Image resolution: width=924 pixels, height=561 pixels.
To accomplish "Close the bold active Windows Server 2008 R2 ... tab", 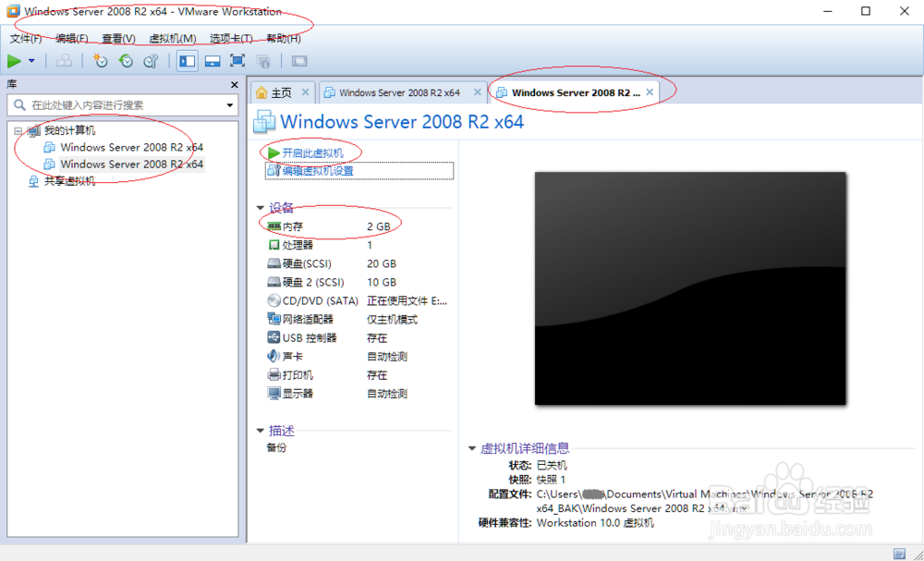I will [650, 91].
